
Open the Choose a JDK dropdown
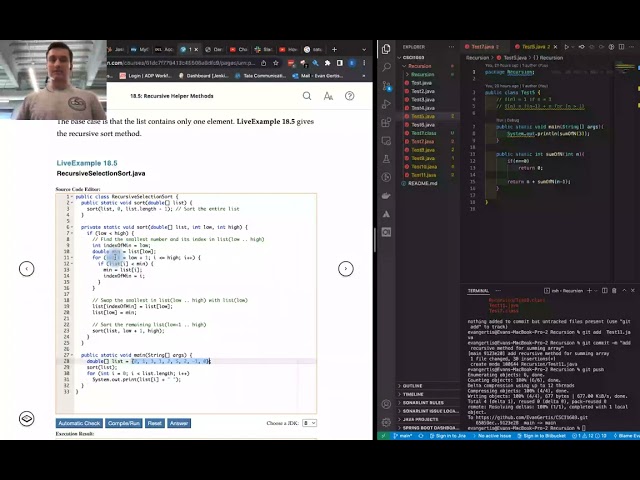point(310,423)
